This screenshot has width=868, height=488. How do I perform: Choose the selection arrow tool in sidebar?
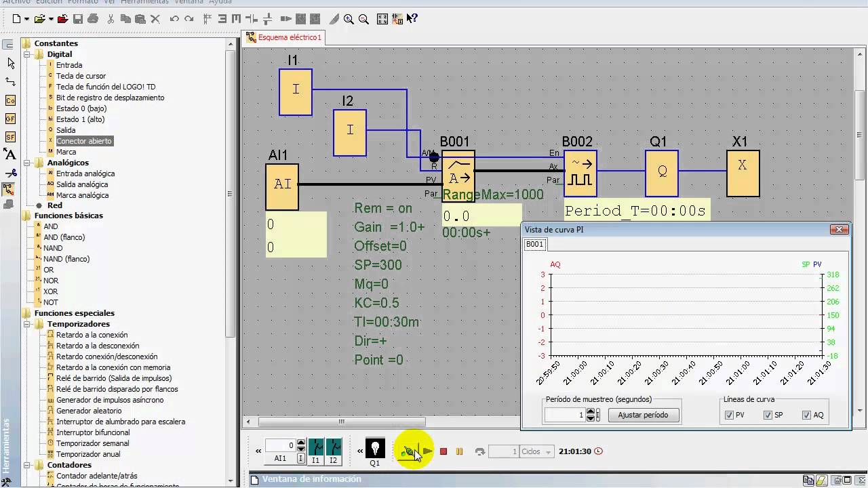[x=10, y=63]
